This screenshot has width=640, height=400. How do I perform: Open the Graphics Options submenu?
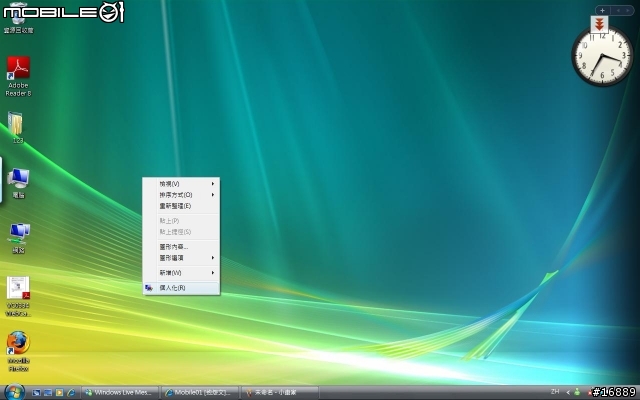181,258
